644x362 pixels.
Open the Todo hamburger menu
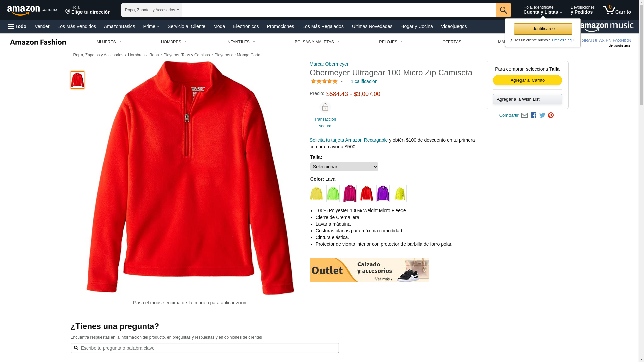coord(17,26)
